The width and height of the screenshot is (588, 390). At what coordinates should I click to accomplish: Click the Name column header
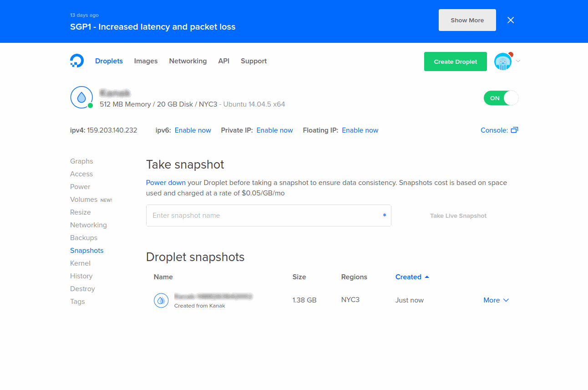click(x=163, y=277)
